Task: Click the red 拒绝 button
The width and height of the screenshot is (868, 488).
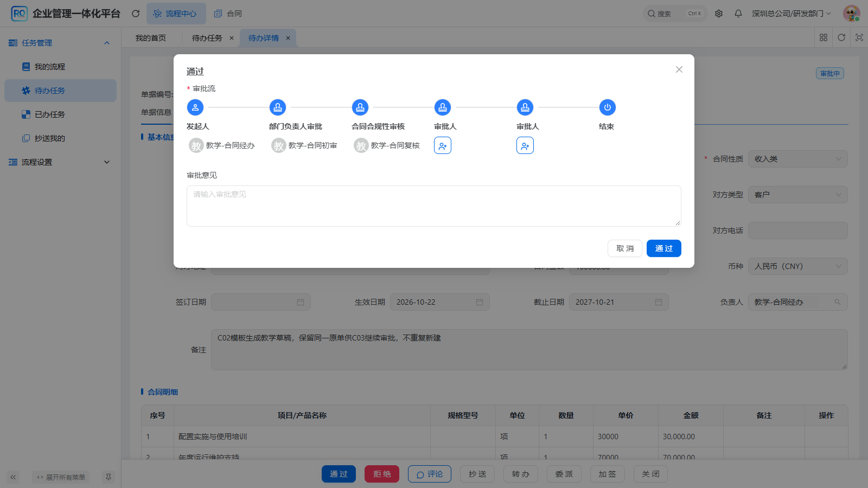Action: (382, 474)
